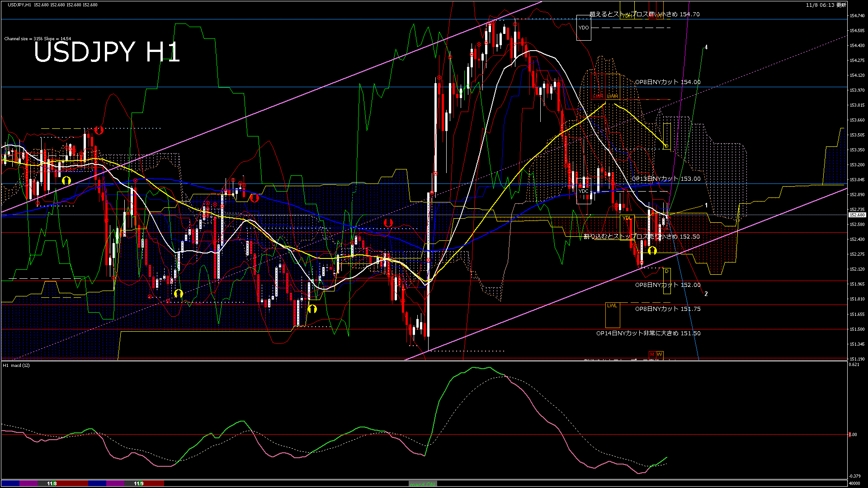868x488 pixels.
Task: Select the 'OP8日NYカット 154.00' label
Action: (668, 82)
